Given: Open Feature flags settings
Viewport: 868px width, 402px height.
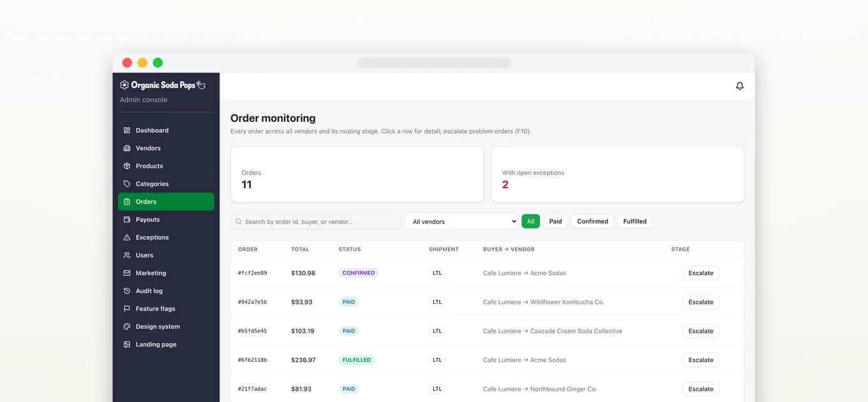Looking at the screenshot, I should click(166, 309).
